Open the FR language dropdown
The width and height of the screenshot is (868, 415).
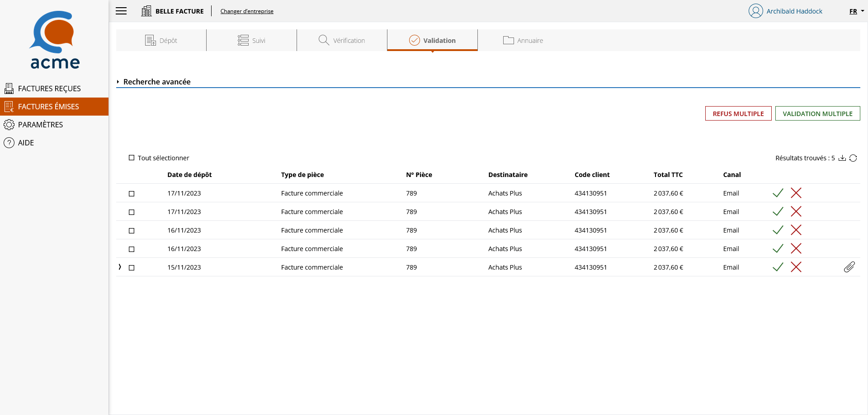click(856, 11)
